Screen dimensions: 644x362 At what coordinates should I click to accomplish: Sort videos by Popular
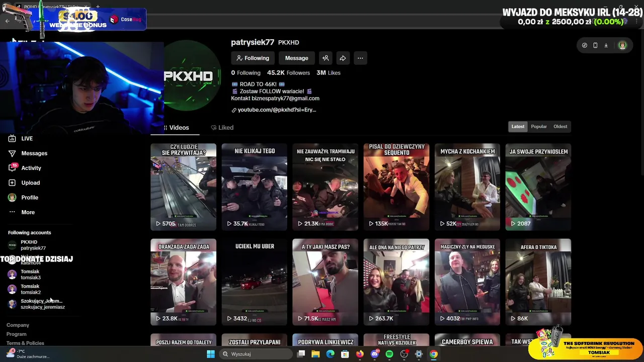539,127
